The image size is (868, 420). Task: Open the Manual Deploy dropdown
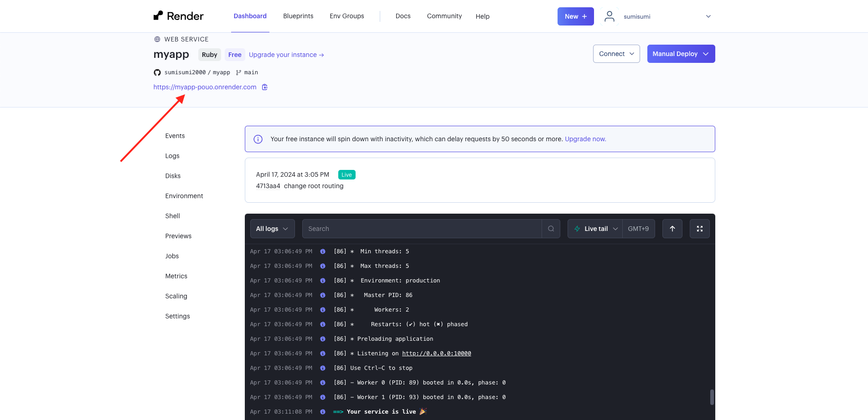tap(681, 54)
